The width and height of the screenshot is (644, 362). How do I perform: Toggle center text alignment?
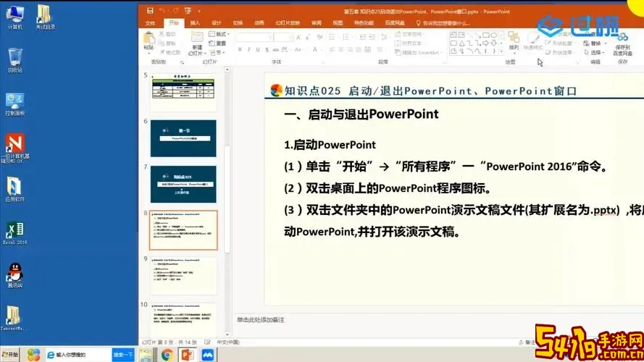click(x=341, y=50)
